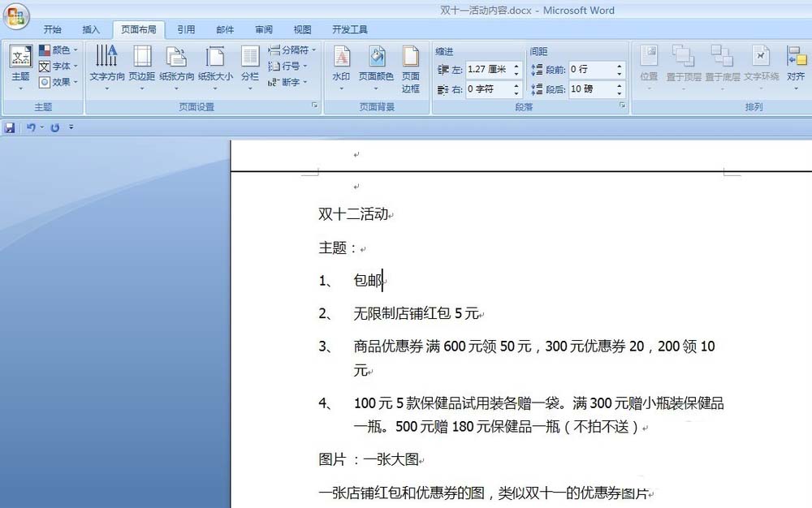
Task: Open the 主题 themes gallery
Action: coord(20,67)
